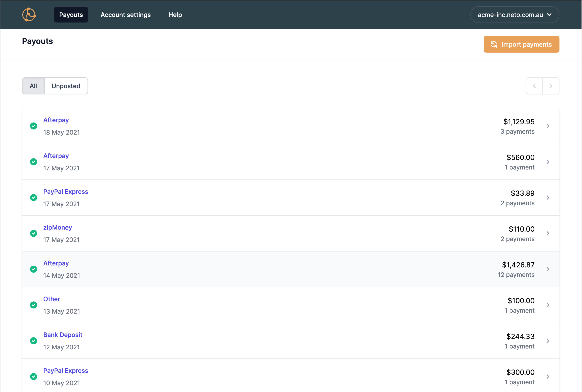
Task: Click green check icon for PayPal Express $33.89
Action: (33, 197)
